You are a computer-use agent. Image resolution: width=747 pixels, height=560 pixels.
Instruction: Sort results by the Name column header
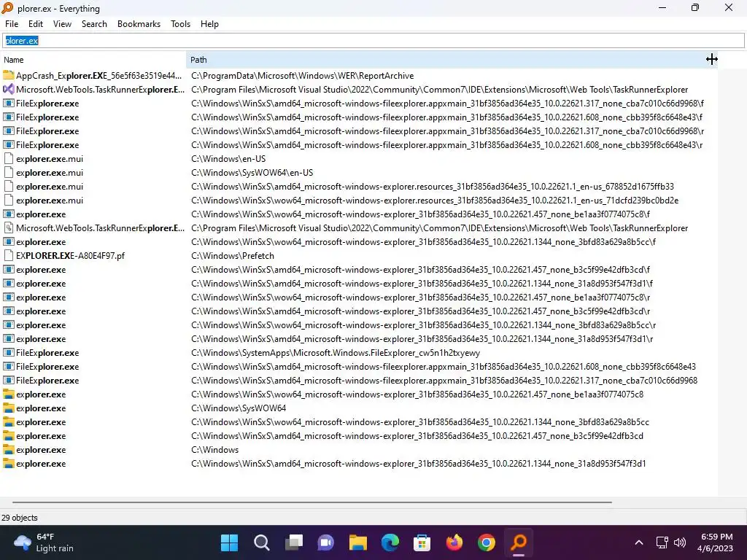93,60
